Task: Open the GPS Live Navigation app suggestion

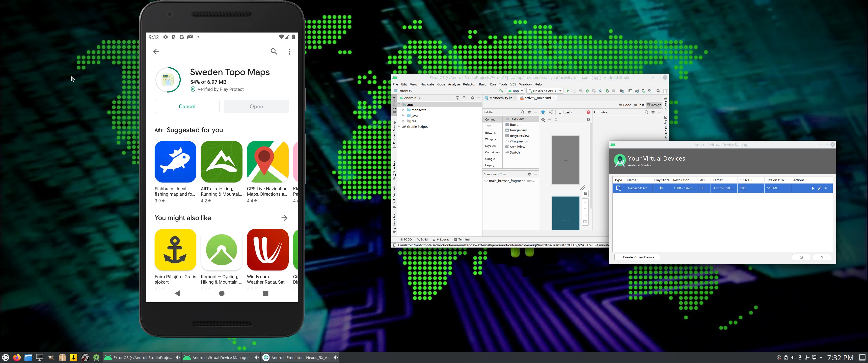Action: click(268, 172)
